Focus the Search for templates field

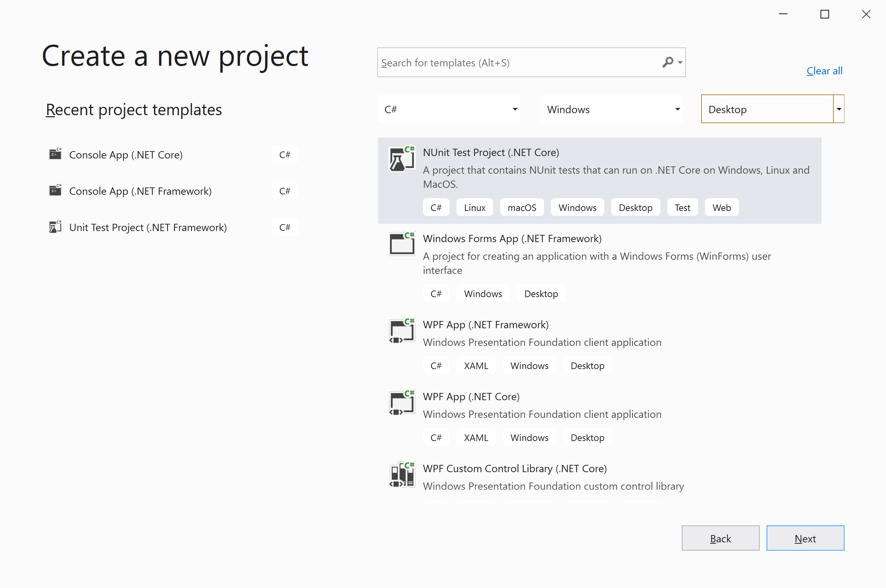(x=518, y=63)
